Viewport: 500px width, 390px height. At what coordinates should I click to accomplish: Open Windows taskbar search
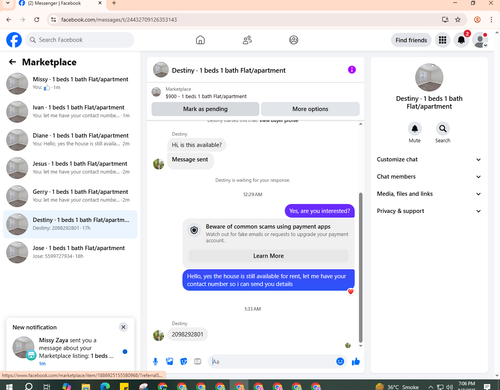(x=29, y=387)
